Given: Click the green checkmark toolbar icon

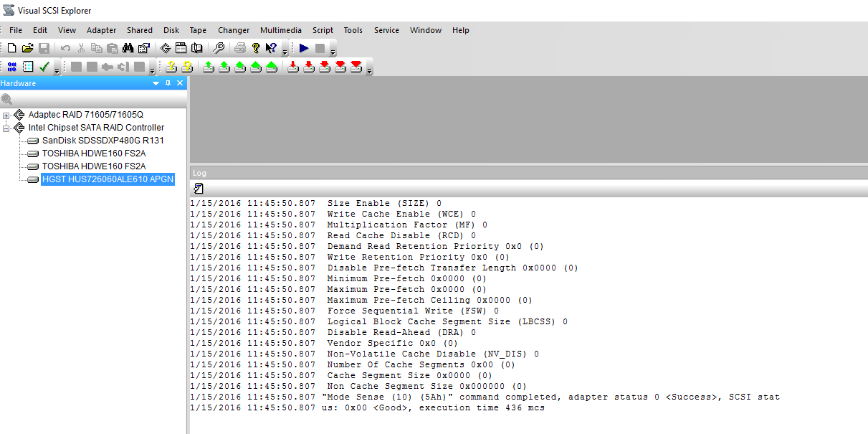Looking at the screenshot, I should pos(44,67).
